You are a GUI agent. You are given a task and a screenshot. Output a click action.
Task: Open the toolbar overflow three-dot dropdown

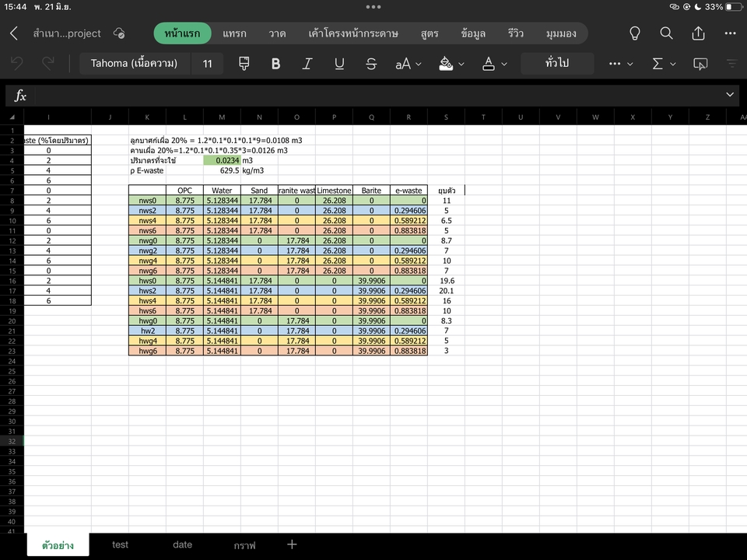click(620, 63)
